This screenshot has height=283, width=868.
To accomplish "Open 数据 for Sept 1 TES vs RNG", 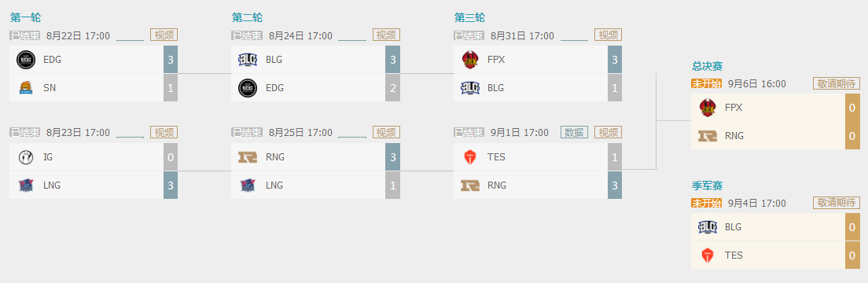I will (x=574, y=132).
